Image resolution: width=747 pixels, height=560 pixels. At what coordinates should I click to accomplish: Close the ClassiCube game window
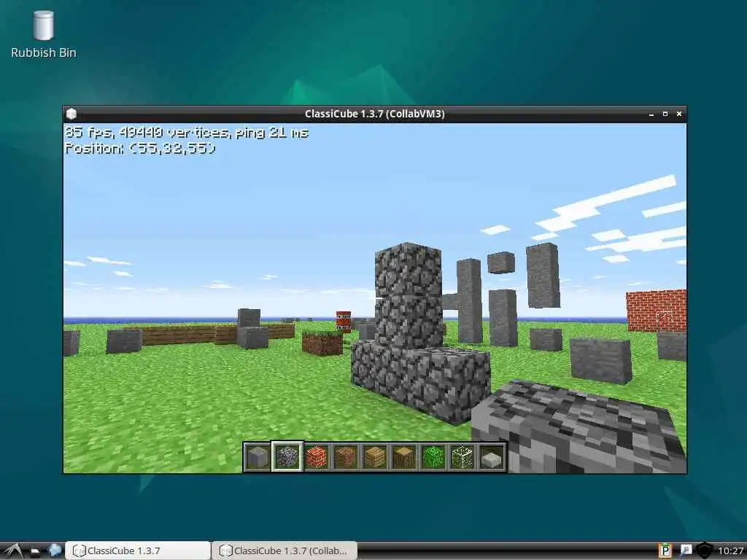(679, 114)
